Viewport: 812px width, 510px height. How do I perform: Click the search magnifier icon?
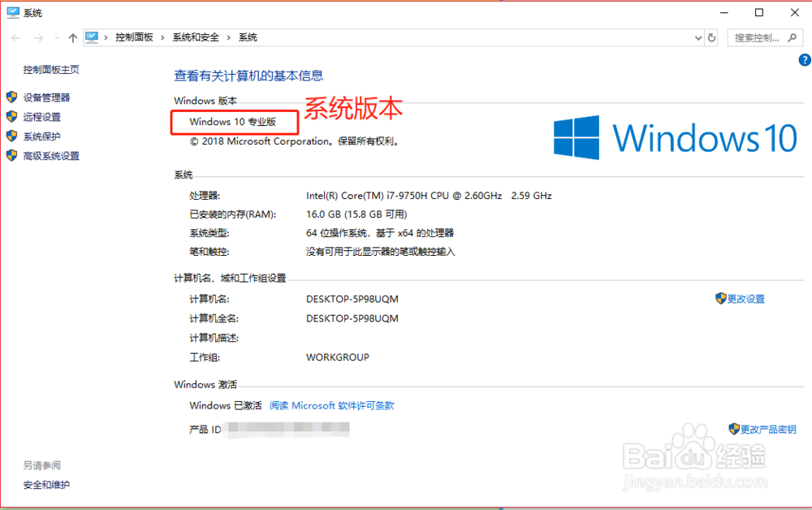792,37
